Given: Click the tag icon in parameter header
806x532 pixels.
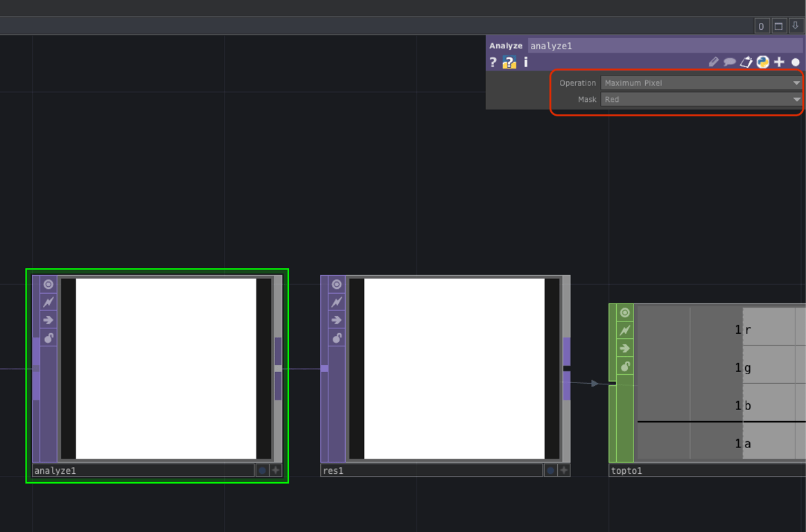Looking at the screenshot, I should (746, 62).
